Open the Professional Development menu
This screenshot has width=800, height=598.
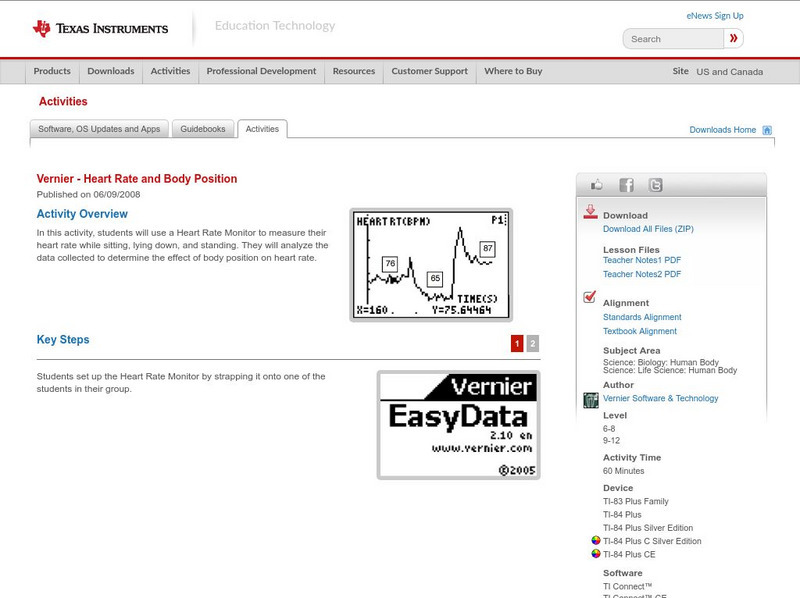coord(261,71)
